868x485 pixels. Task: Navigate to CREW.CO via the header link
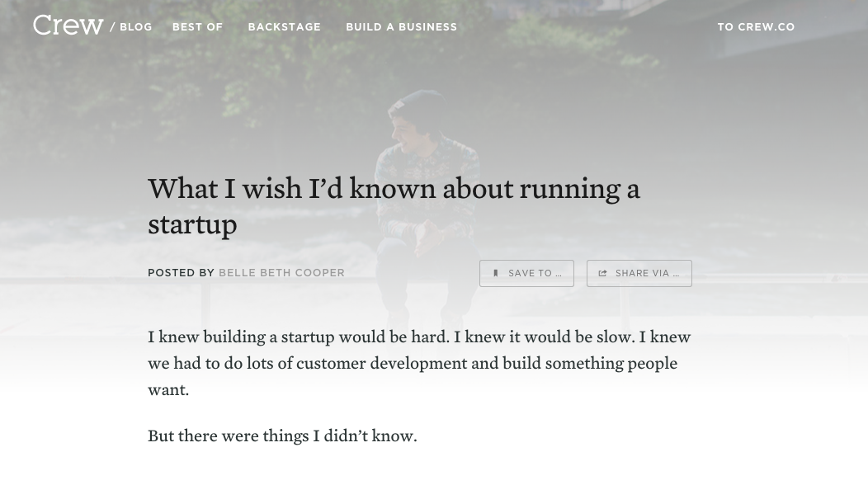tap(756, 26)
